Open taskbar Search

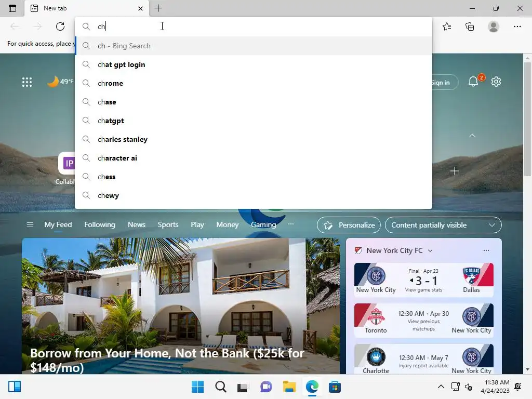pyautogui.click(x=220, y=387)
